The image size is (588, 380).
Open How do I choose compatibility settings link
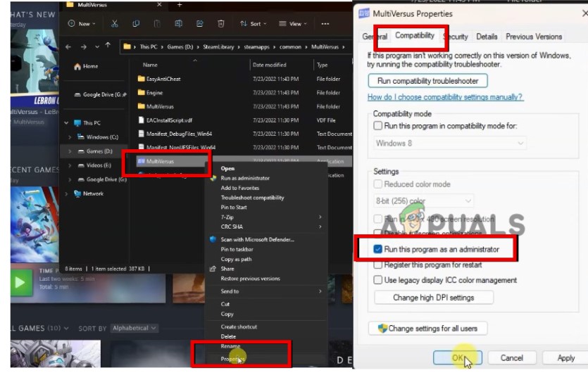(x=445, y=97)
